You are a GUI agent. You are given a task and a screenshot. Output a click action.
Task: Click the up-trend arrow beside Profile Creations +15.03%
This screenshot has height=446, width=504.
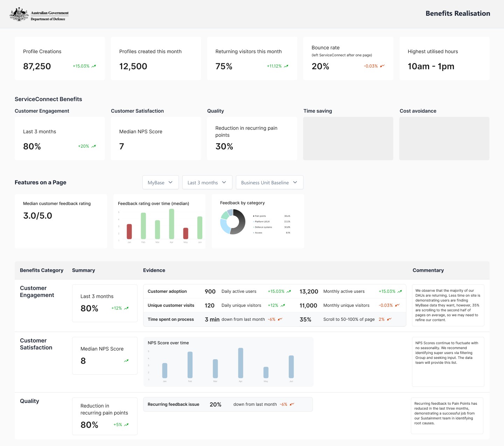[94, 66]
